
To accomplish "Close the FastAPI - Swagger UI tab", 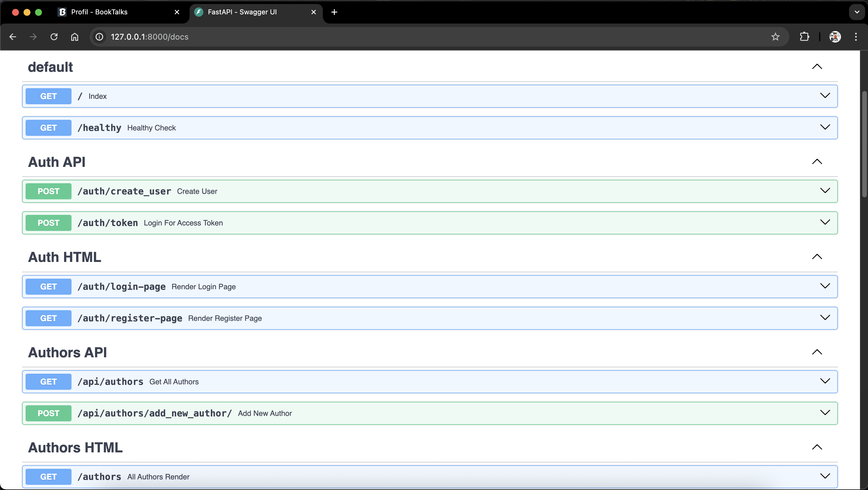I will [313, 12].
